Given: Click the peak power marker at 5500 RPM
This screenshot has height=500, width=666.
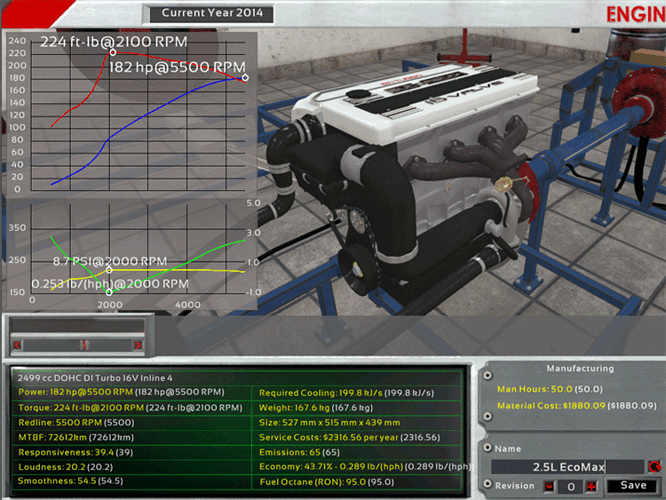Looking at the screenshot, I should 245,77.
